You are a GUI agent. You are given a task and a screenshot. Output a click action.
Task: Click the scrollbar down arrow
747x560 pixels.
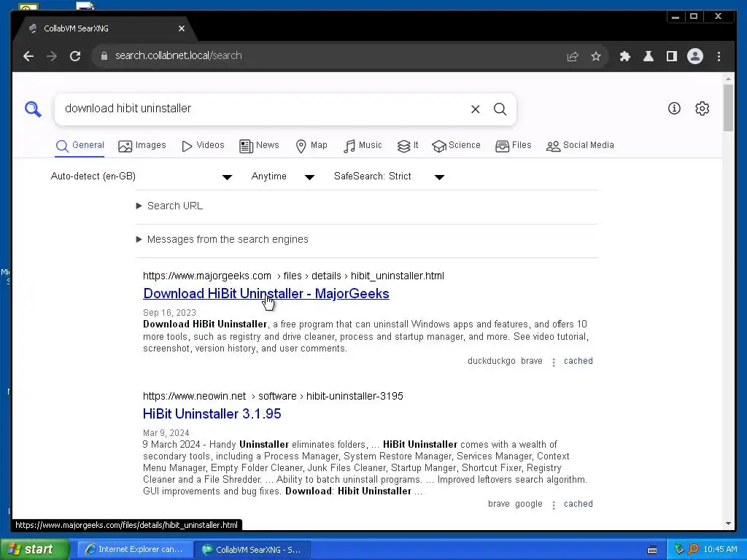click(728, 524)
